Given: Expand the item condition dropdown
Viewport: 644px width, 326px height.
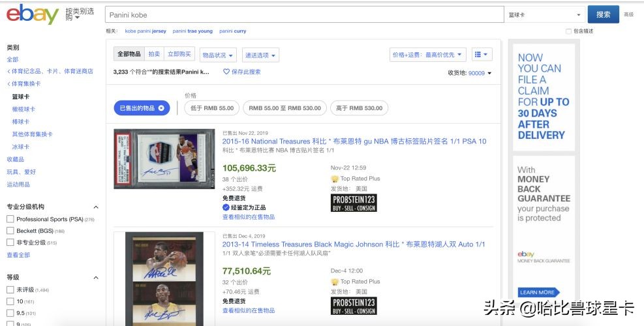Looking at the screenshot, I should pos(218,55).
